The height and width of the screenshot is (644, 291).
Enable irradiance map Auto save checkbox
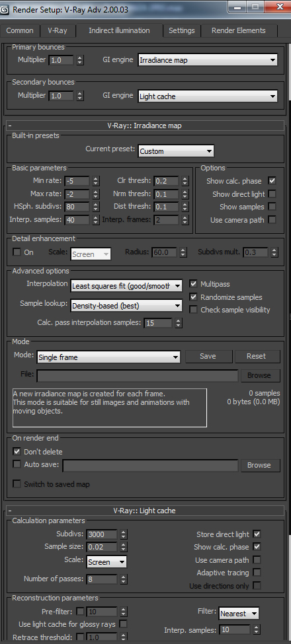pyautogui.click(x=17, y=464)
